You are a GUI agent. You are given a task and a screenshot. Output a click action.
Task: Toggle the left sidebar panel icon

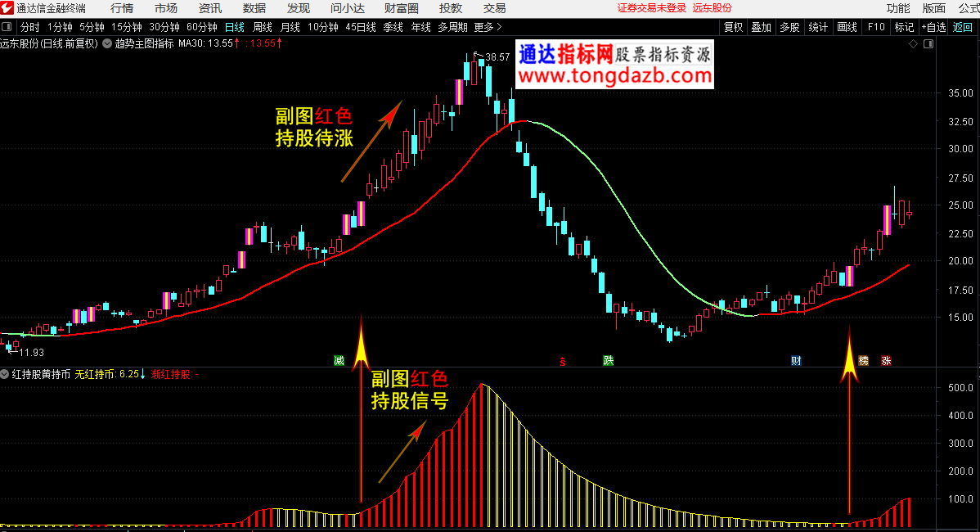(x=7, y=27)
